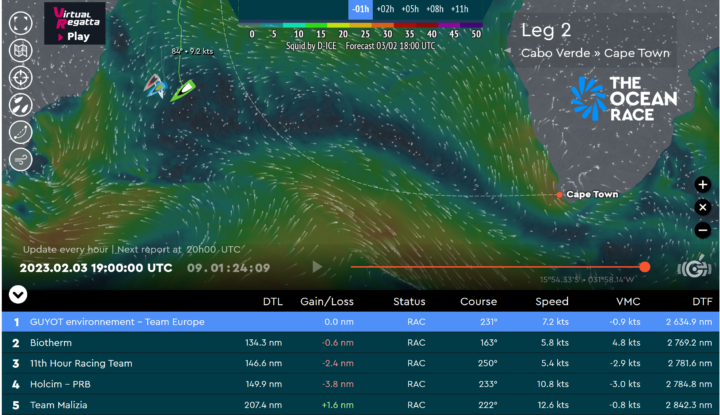Click the 163° course value
The image size is (720, 415).
coord(488,342)
